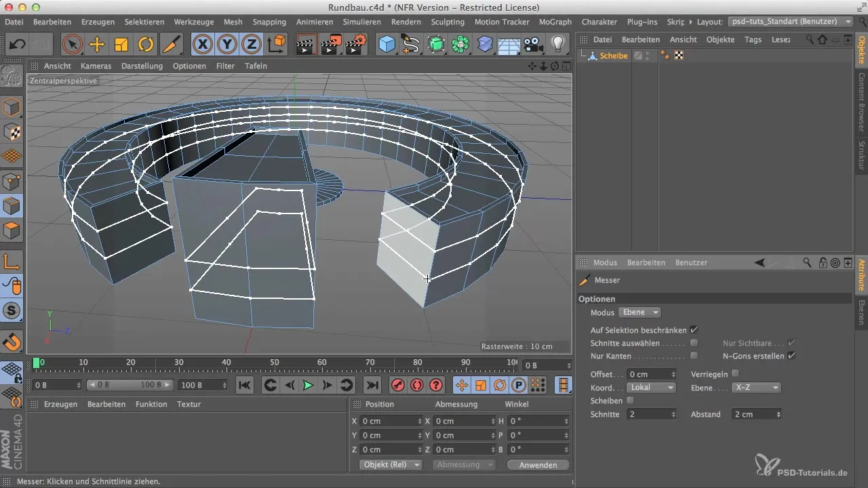
Task: Switch to edges mode
Action: point(12,205)
